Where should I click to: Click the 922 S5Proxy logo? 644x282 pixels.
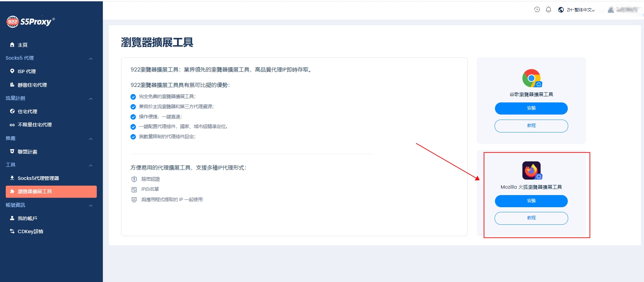click(30, 22)
